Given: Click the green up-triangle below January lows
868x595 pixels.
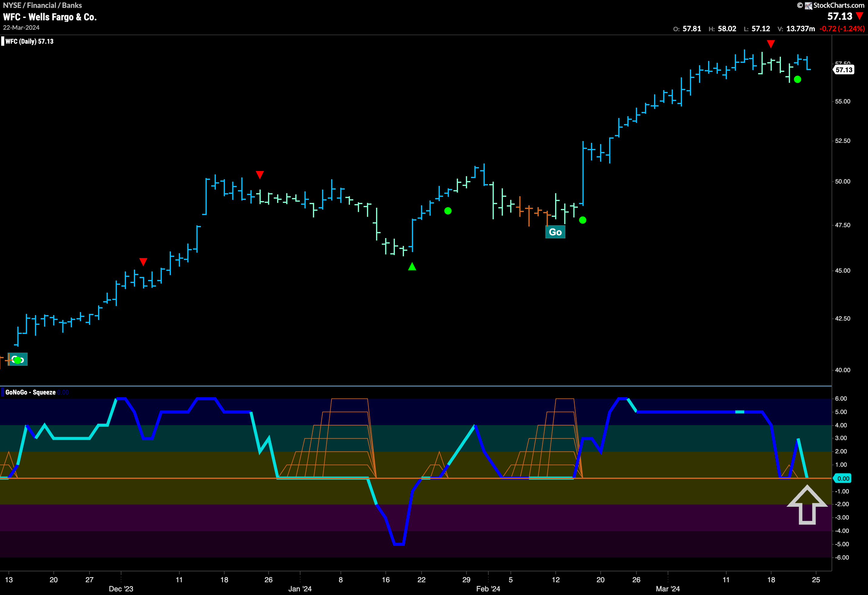Looking at the screenshot, I should pos(412,266).
